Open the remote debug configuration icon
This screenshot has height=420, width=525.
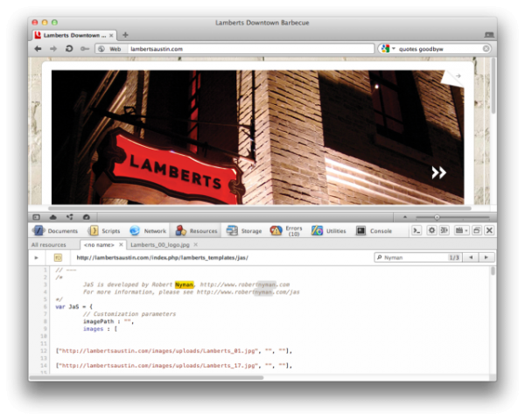444,231
